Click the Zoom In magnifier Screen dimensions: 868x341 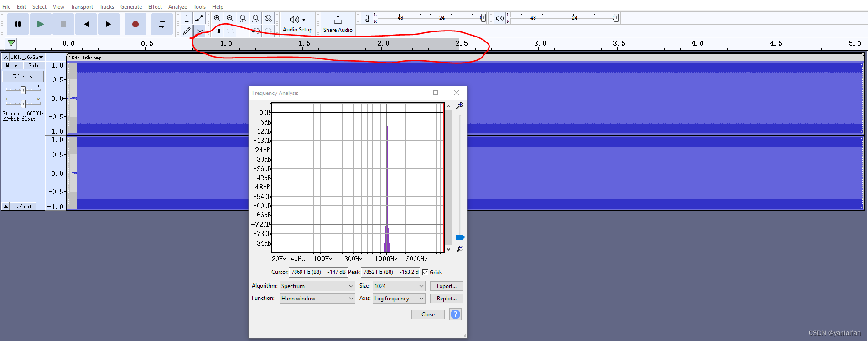click(217, 18)
